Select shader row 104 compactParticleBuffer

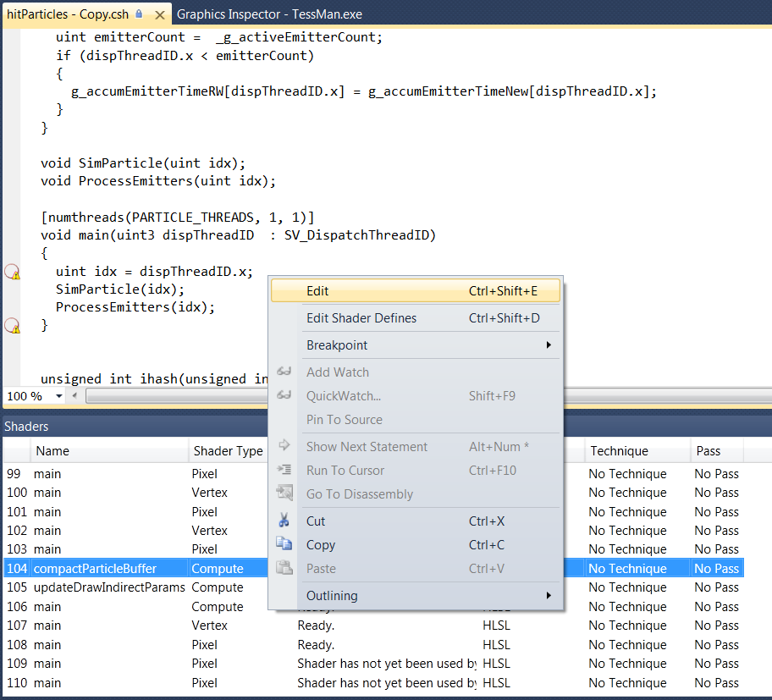(x=373, y=568)
